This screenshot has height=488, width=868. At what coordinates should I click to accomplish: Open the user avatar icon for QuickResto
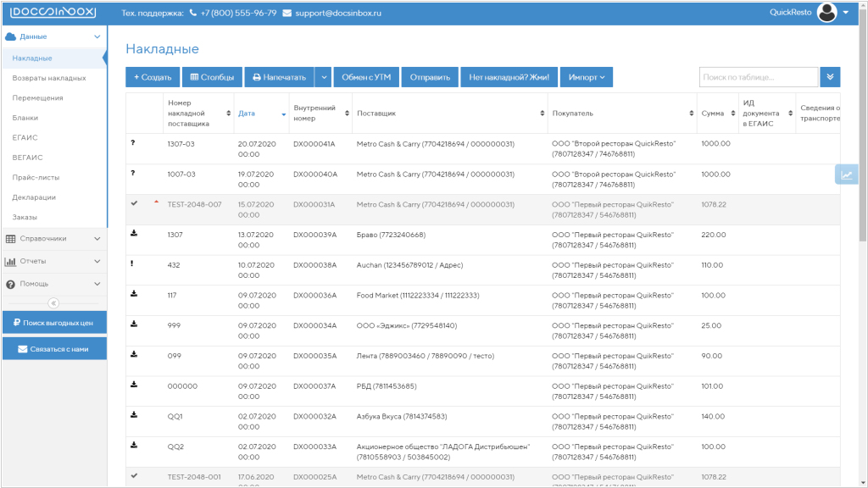(827, 12)
